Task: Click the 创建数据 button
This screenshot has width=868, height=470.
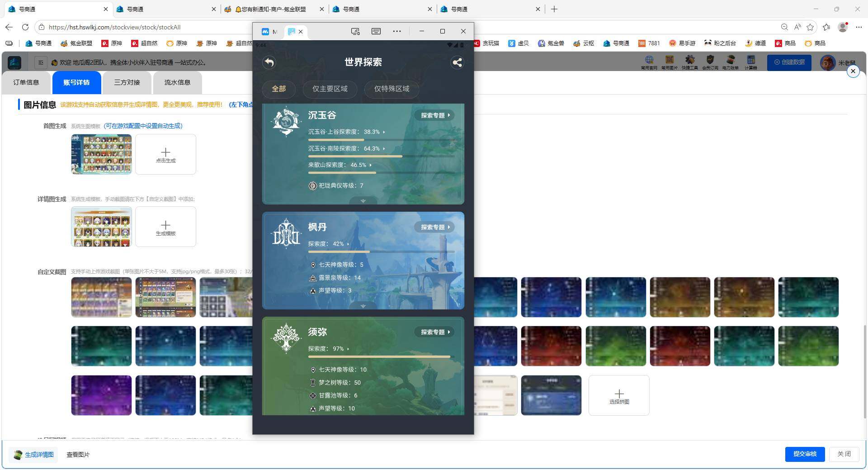Action: click(x=789, y=62)
